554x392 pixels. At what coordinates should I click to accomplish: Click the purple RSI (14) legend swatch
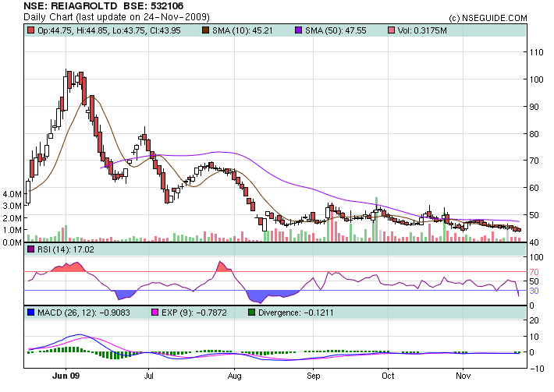click(30, 249)
